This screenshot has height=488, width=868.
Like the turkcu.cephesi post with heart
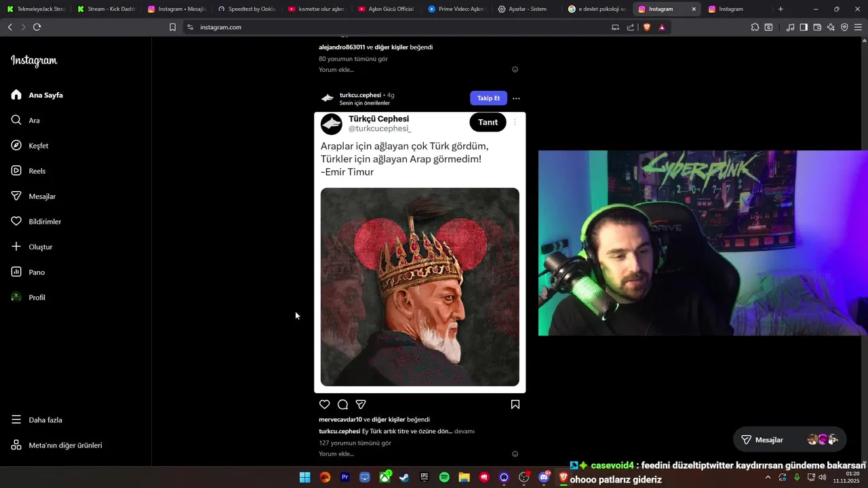[325, 405]
